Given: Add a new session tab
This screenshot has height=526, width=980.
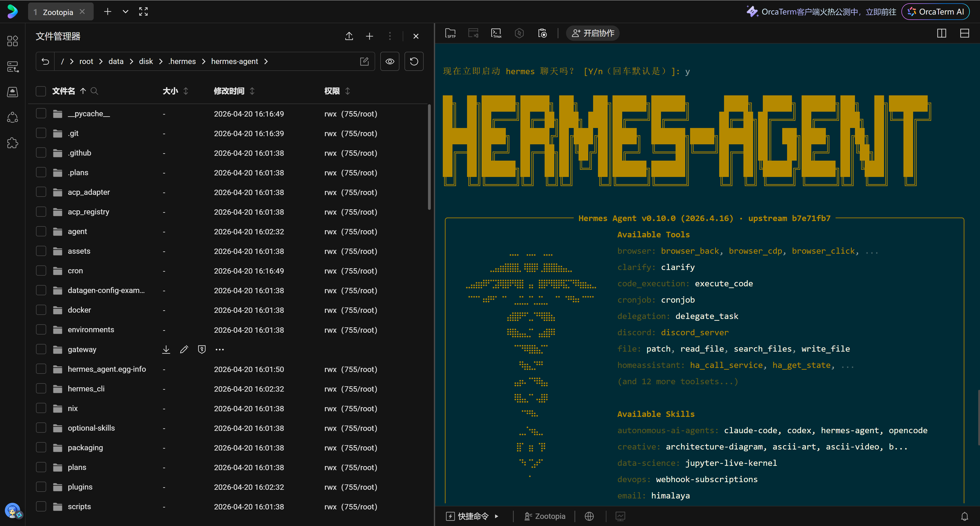Looking at the screenshot, I should click(108, 12).
